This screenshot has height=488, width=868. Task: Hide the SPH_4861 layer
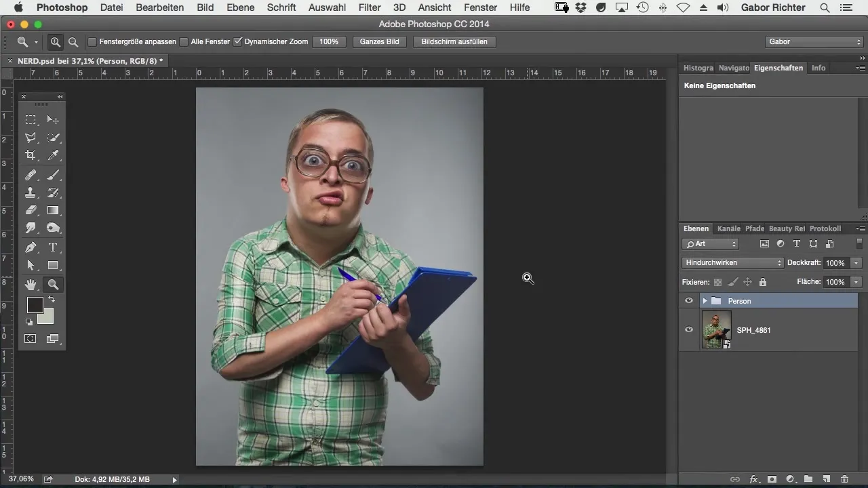point(689,330)
